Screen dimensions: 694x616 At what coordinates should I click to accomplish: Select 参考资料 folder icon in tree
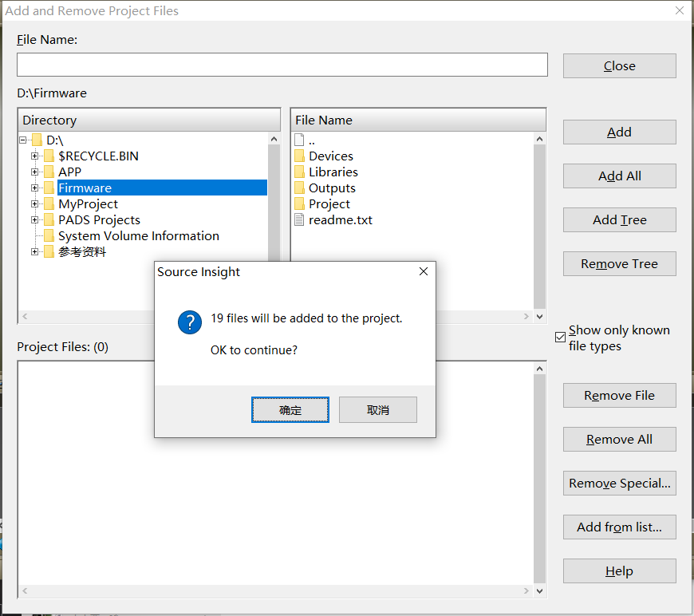coord(49,251)
